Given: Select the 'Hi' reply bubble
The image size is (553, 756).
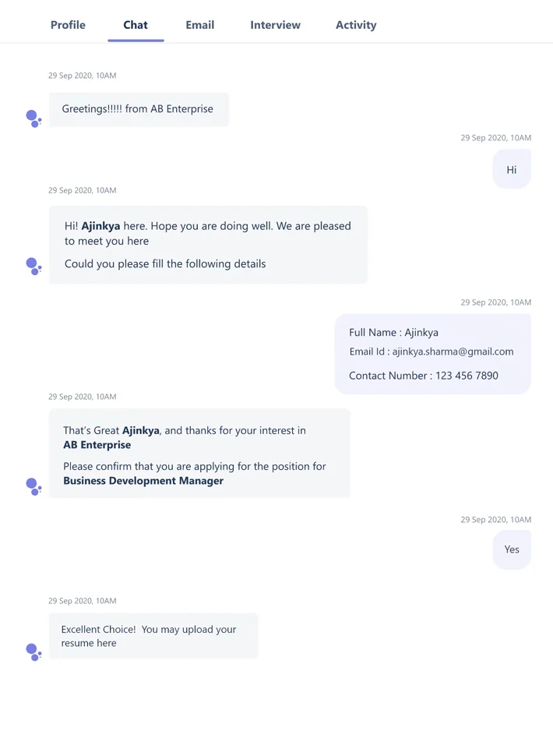Looking at the screenshot, I should (x=511, y=169).
